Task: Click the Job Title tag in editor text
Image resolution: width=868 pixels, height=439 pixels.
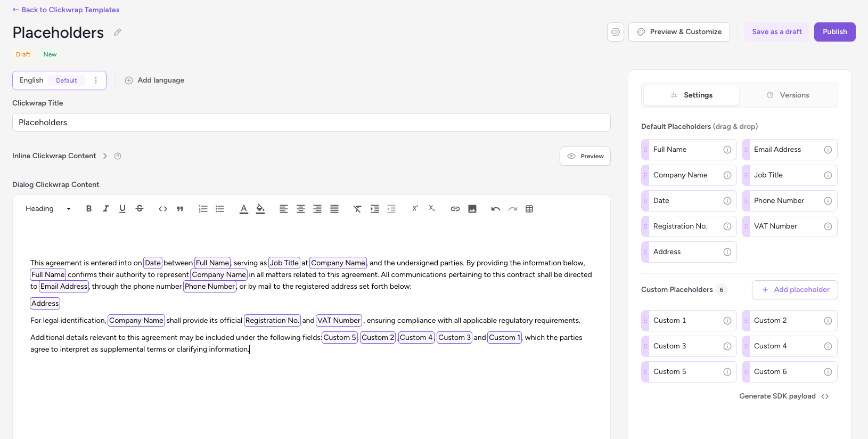Action: (x=284, y=263)
